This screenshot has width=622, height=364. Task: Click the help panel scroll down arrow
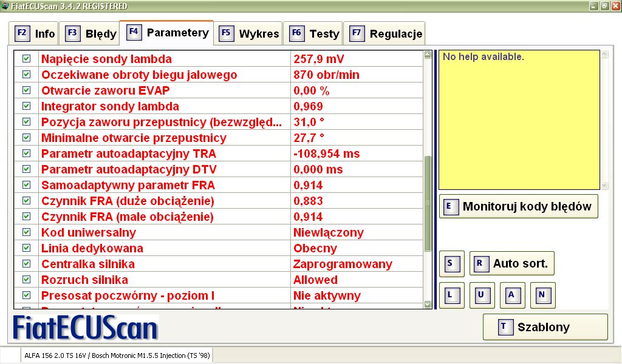pyautogui.click(x=604, y=186)
